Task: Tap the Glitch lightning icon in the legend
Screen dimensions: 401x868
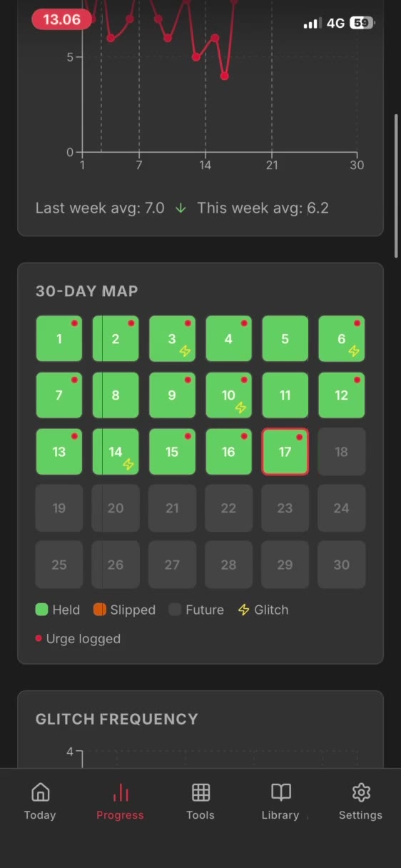Action: [x=244, y=610]
